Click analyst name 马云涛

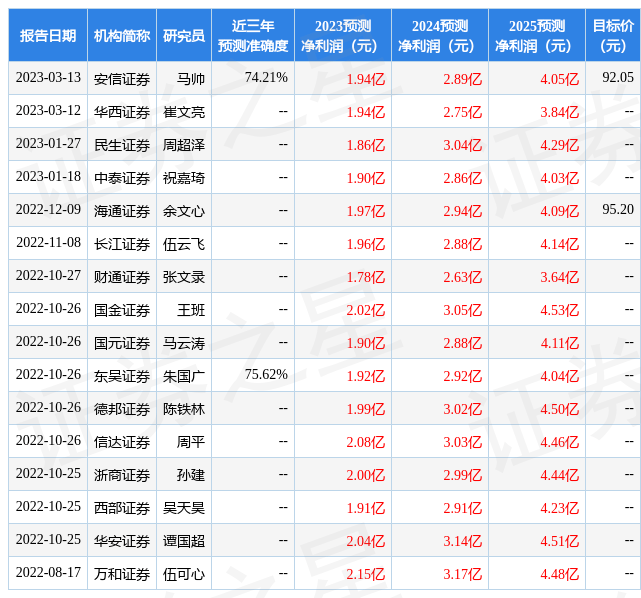pyautogui.click(x=184, y=343)
